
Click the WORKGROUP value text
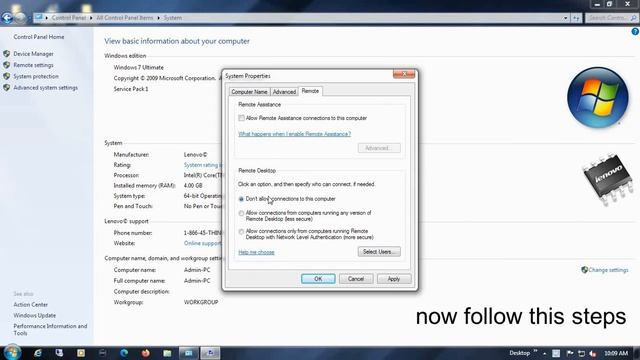tap(201, 302)
